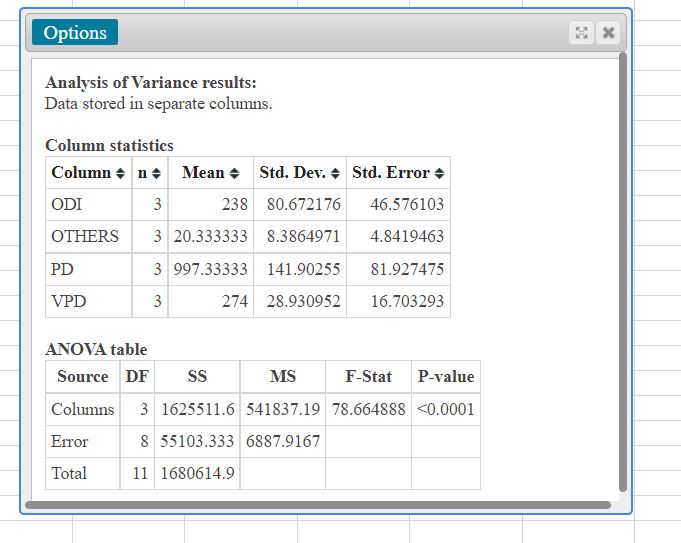This screenshot has height=543, width=681.
Task: Click the ANOVA table heading
Action: coord(96,350)
